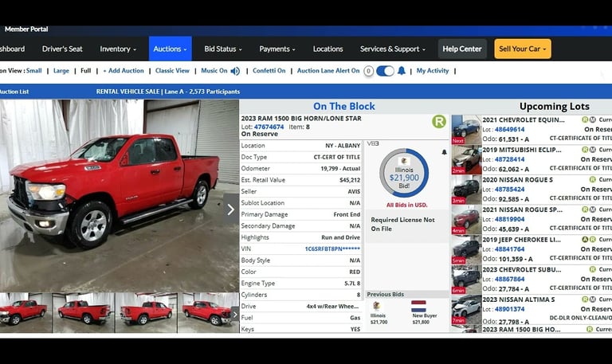
Task: Click the R badge on 2020 Nissan Rogue S row
Action: coord(593,179)
